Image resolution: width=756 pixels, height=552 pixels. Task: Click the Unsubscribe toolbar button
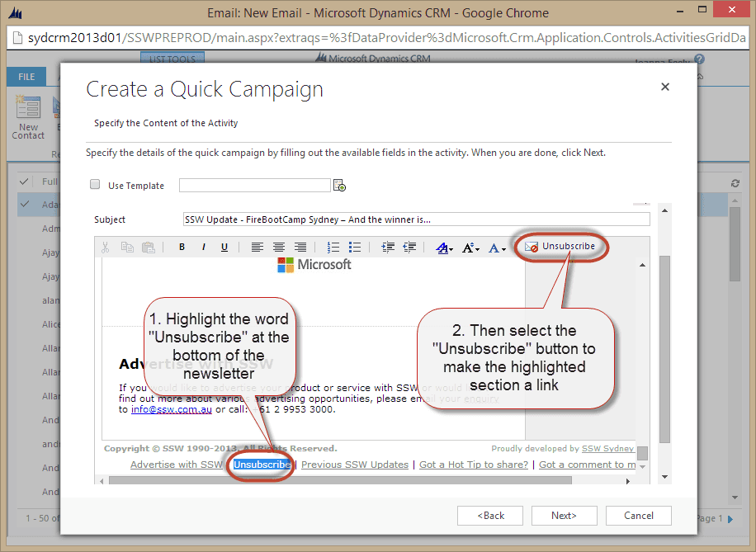[560, 246]
